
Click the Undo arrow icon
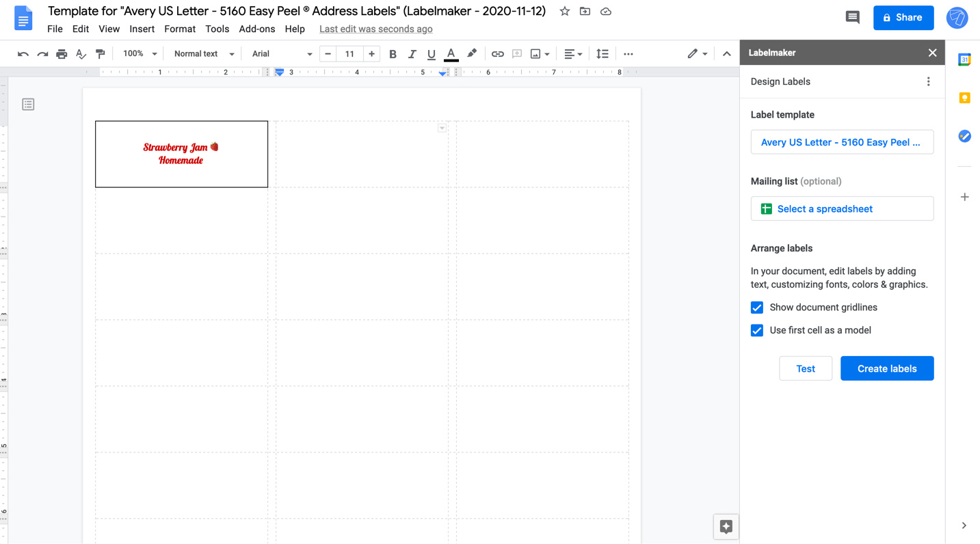pos(23,54)
